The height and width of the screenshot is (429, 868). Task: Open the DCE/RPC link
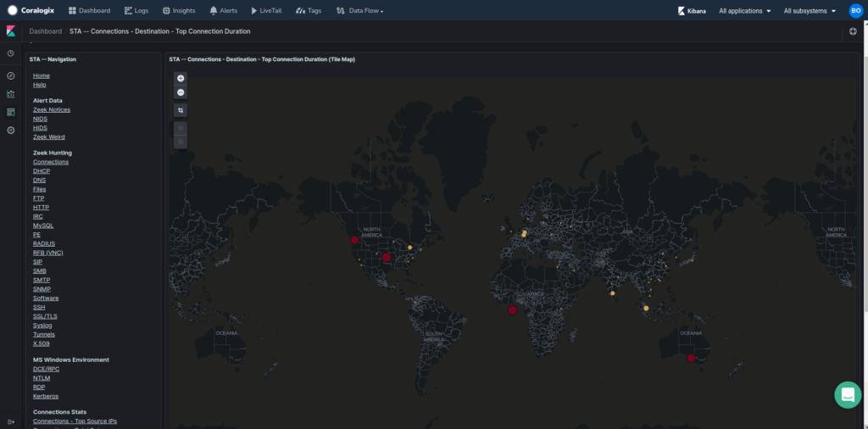pyautogui.click(x=47, y=369)
